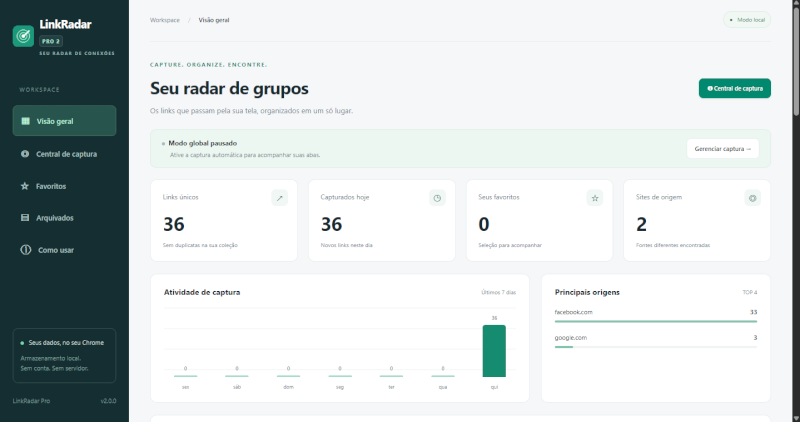Click the Como usar info icon
The image size is (800, 422).
(26, 250)
